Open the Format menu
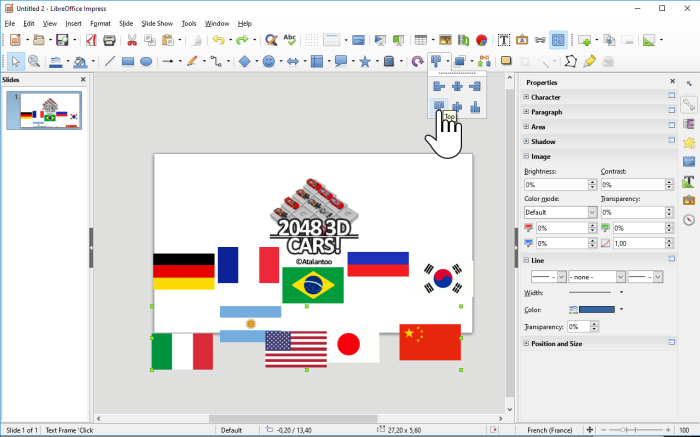 click(100, 23)
